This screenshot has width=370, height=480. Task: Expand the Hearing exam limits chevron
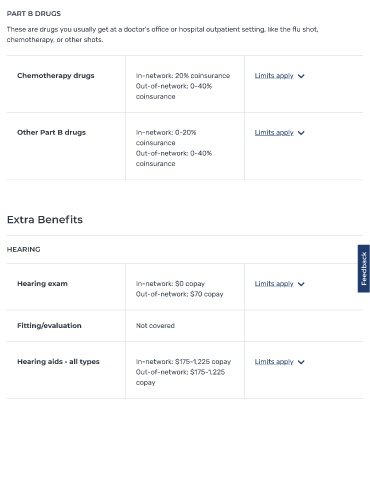pos(301,284)
